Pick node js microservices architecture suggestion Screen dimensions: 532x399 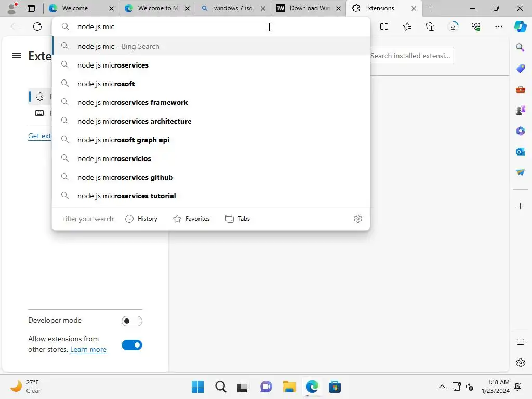pyautogui.click(x=211, y=121)
